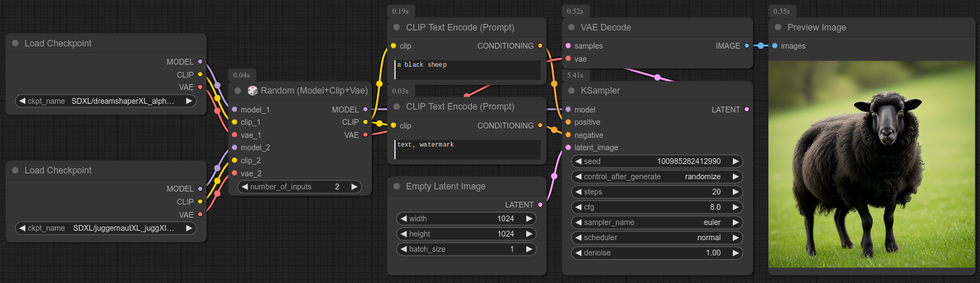This screenshot has height=283, width=980.
Task: Collapse the VAE Decode node via its dot
Action: click(x=571, y=28)
